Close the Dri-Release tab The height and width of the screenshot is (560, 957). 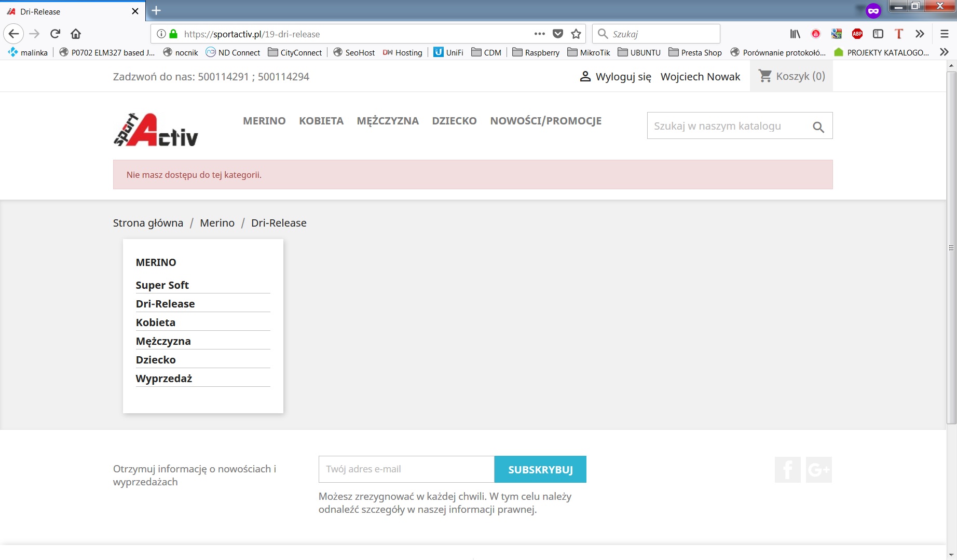135,11
